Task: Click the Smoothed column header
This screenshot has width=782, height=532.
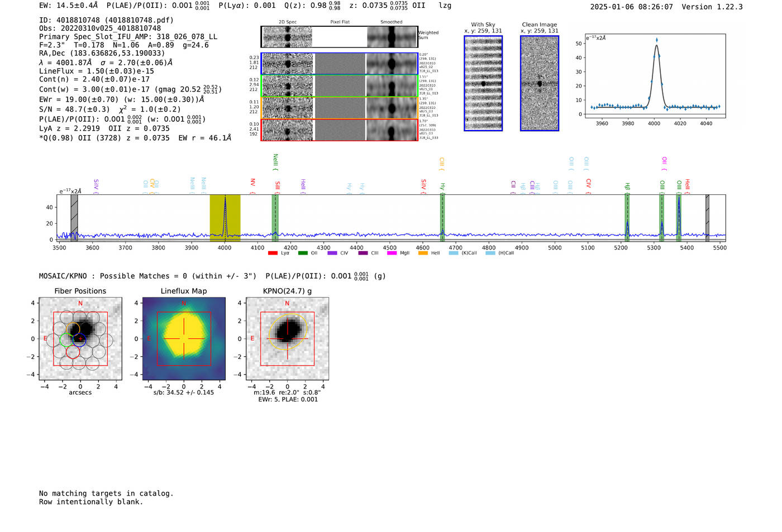Action: 392,22
